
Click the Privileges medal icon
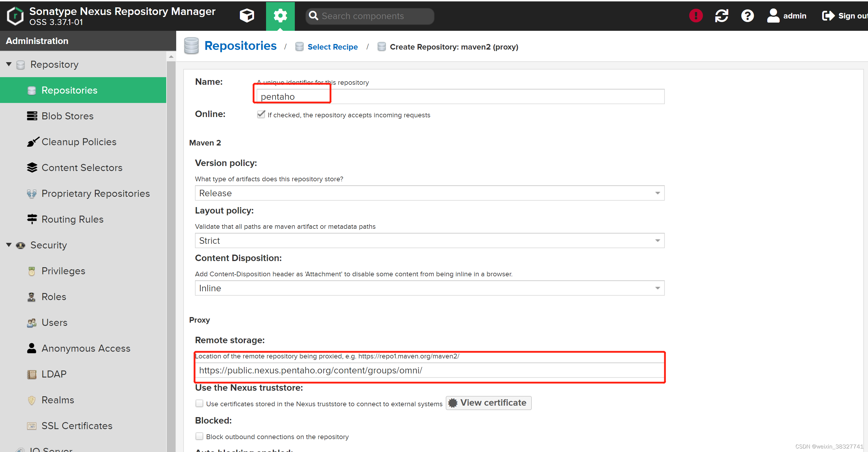pos(32,271)
